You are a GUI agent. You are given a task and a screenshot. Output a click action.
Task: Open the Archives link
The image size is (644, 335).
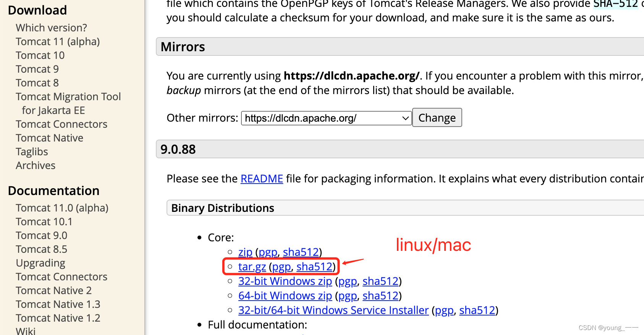pos(36,166)
